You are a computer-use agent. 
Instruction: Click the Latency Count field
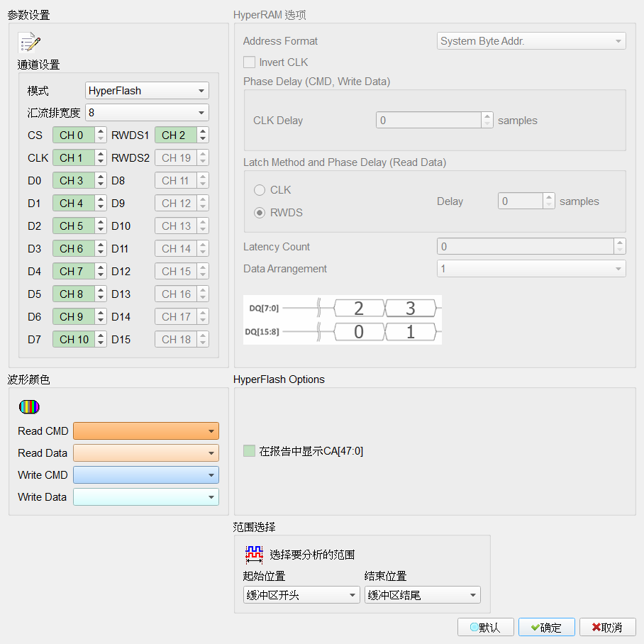(526, 246)
